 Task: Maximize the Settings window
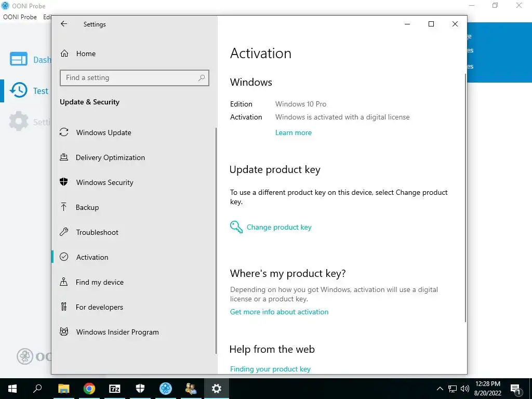(x=431, y=24)
